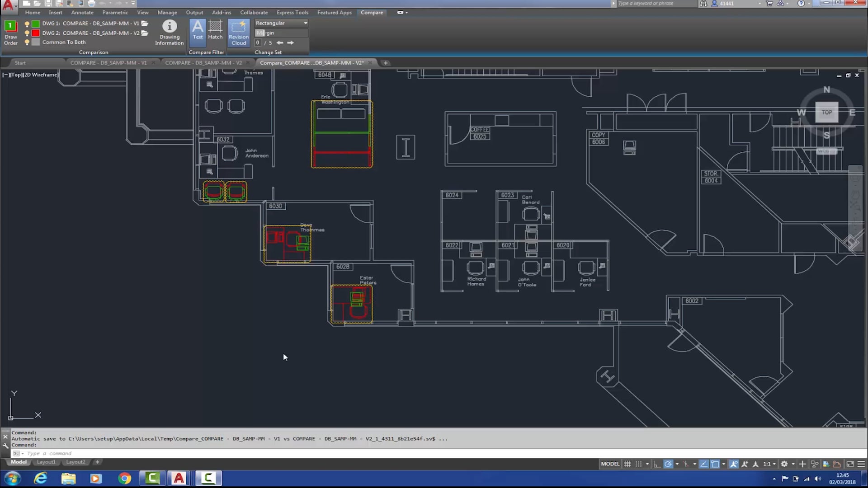Viewport: 868px width, 488px height.
Task: Click the Compare Filter icon
Action: click(x=206, y=52)
